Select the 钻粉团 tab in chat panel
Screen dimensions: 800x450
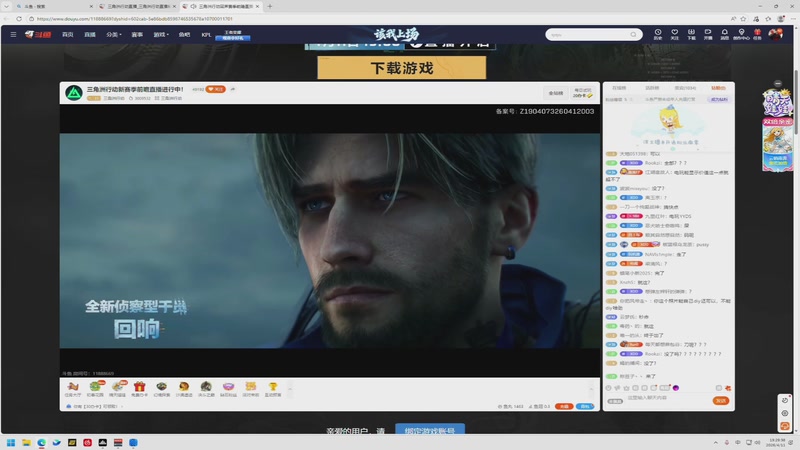pos(718,88)
